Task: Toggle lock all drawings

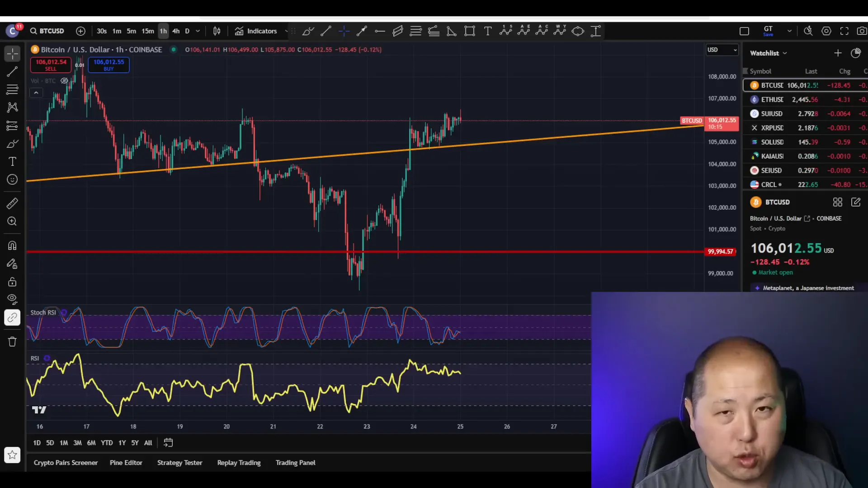Action: pos(12,282)
